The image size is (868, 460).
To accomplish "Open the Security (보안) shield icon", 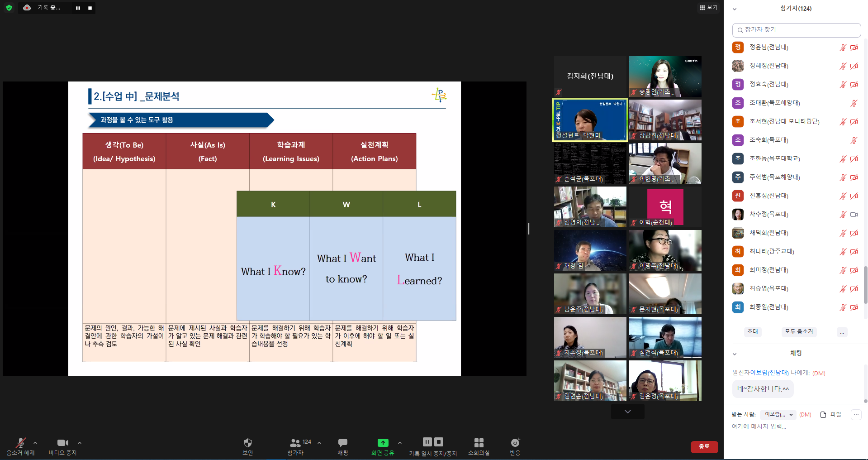I will pos(247,443).
